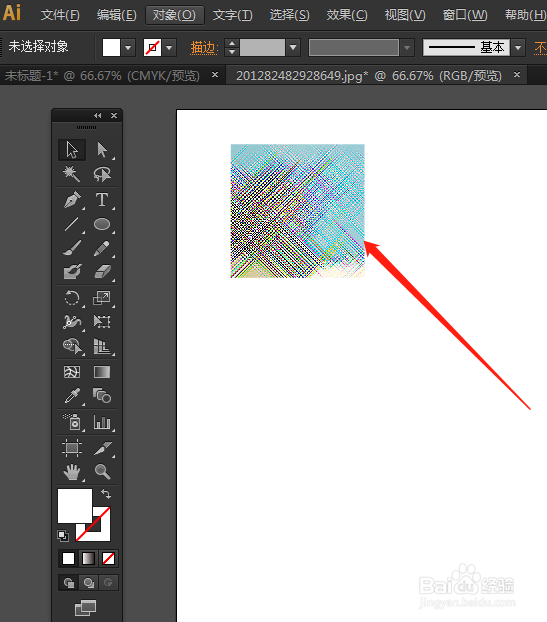Click the control bar stroke swatch
Image resolution: width=547 pixels, height=622 pixels.
[x=152, y=48]
